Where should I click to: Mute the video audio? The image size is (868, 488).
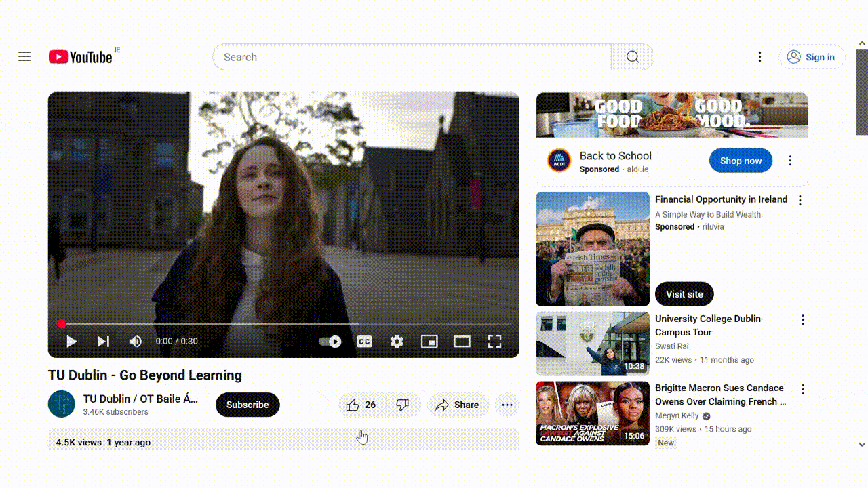pos(135,342)
